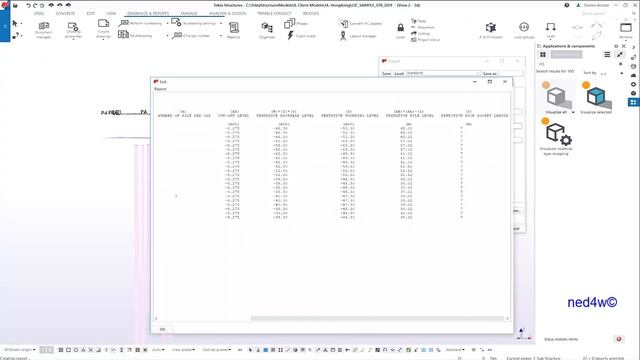Viewport: 640px width, 360px height.
Task: Open the Document manager
Action: [x=44, y=29]
